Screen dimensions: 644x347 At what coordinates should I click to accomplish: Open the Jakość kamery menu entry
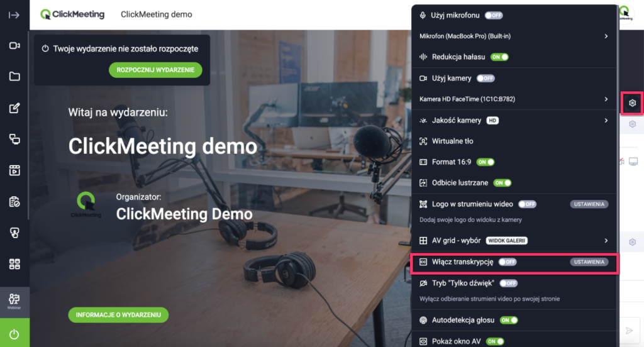514,120
